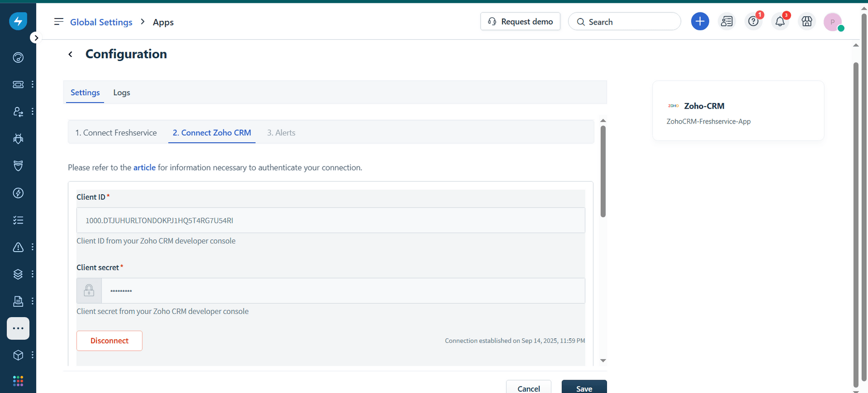Open the help question mark icon
Screen dimensions: 868x393
point(754,21)
